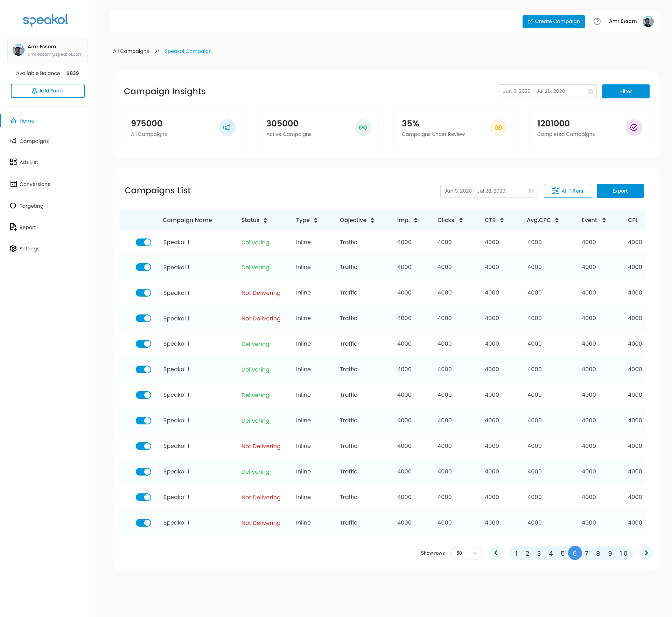This screenshot has width=672, height=617.
Task: Click Available Balance $839 text
Action: pos(47,73)
